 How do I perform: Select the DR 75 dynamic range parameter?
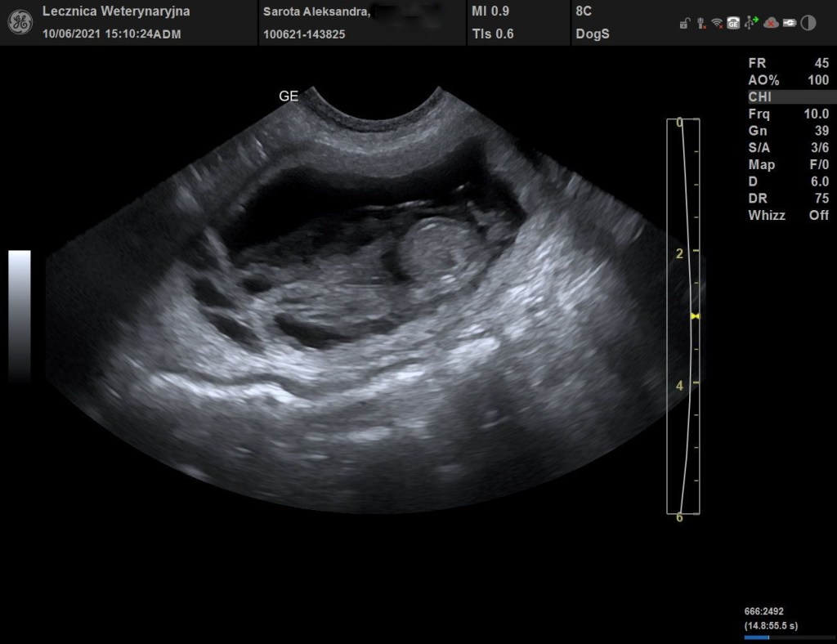788,199
